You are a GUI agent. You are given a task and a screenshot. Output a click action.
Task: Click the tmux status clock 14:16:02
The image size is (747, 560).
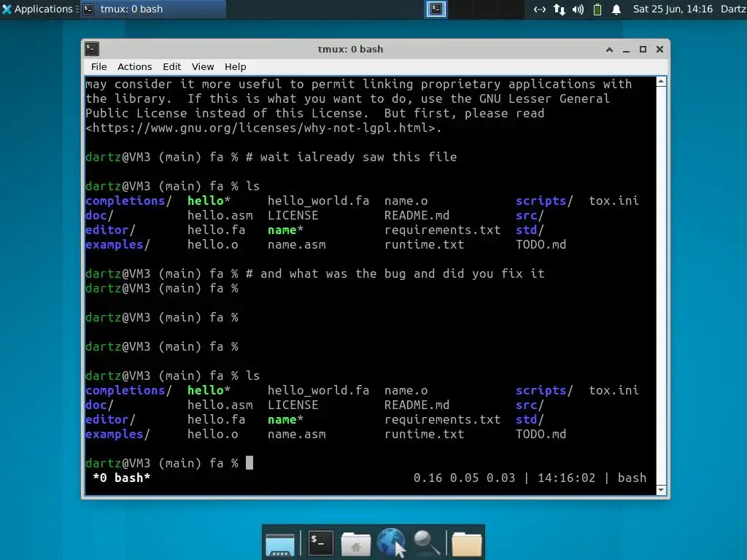[x=566, y=478]
